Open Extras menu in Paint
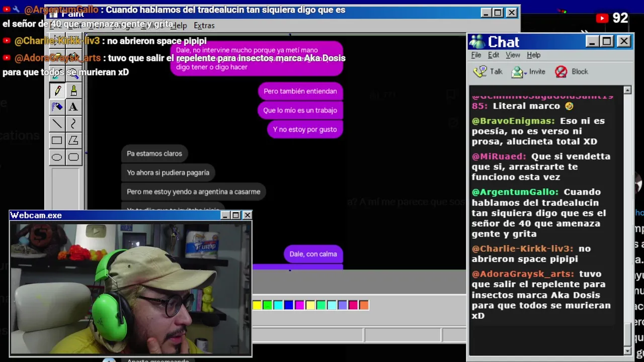This screenshot has height=362, width=644. tap(204, 25)
